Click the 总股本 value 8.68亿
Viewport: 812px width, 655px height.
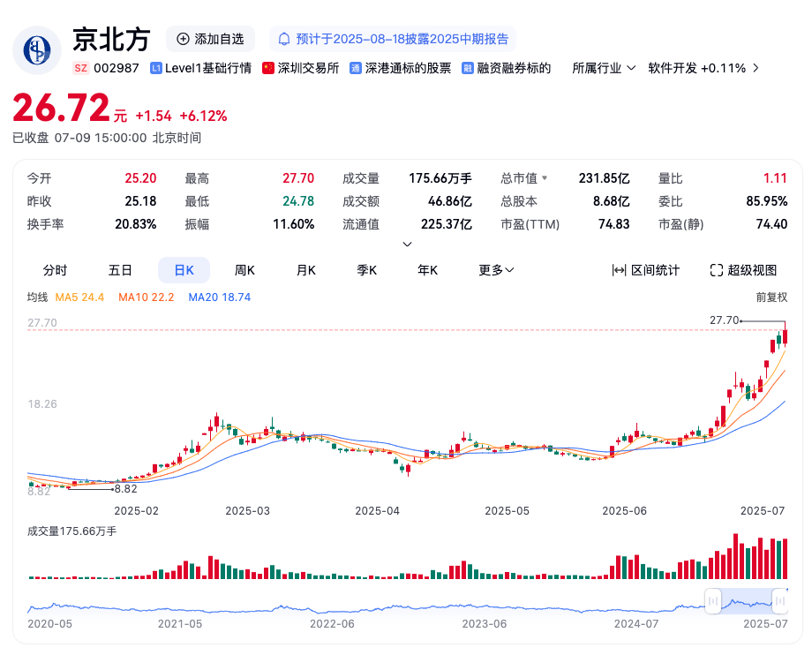click(x=611, y=201)
